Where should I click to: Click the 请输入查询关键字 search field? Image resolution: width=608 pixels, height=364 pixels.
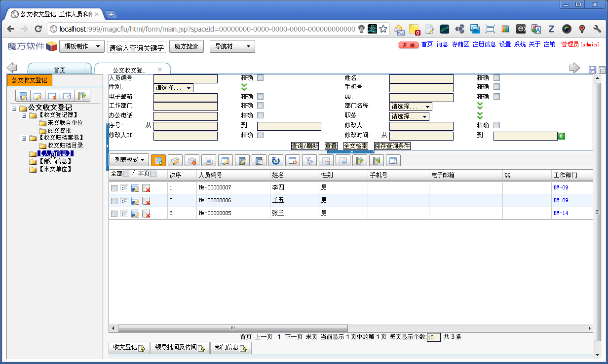click(x=137, y=47)
